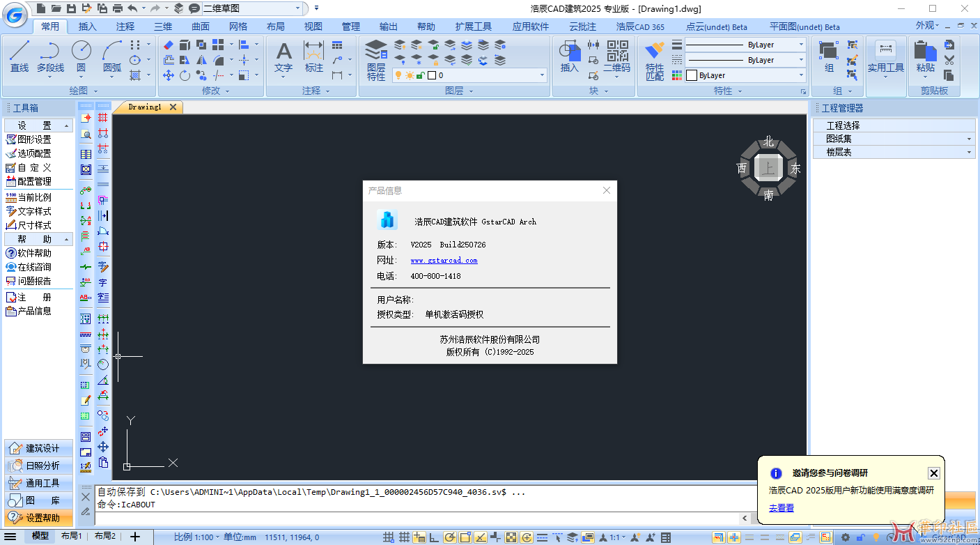Image resolution: width=980 pixels, height=545 pixels.
Task: Click the layer color swatch beside 0
Action: coord(432,75)
